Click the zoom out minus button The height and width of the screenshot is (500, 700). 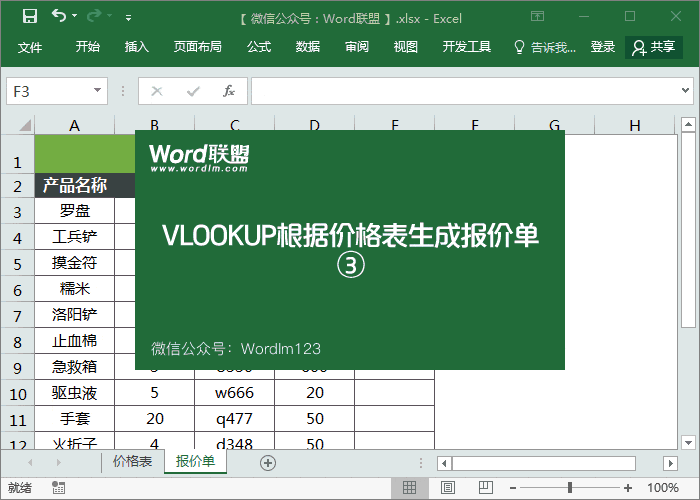[513, 488]
